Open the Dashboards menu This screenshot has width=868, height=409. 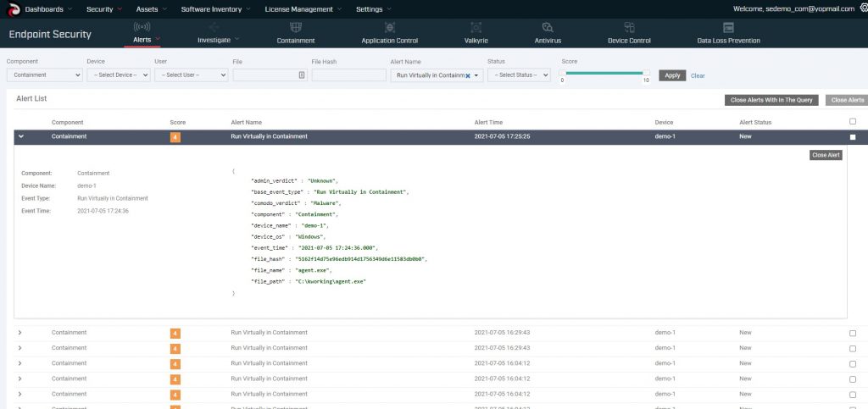tap(48, 8)
